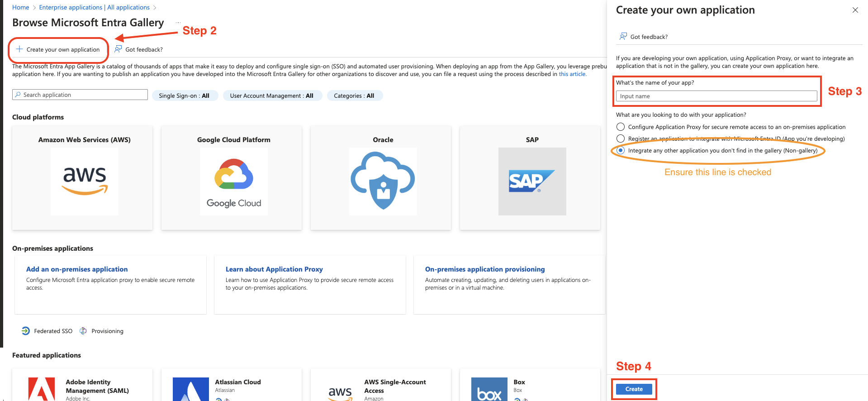Open Learn about Application Proxy link
The height and width of the screenshot is (401, 868).
274,269
